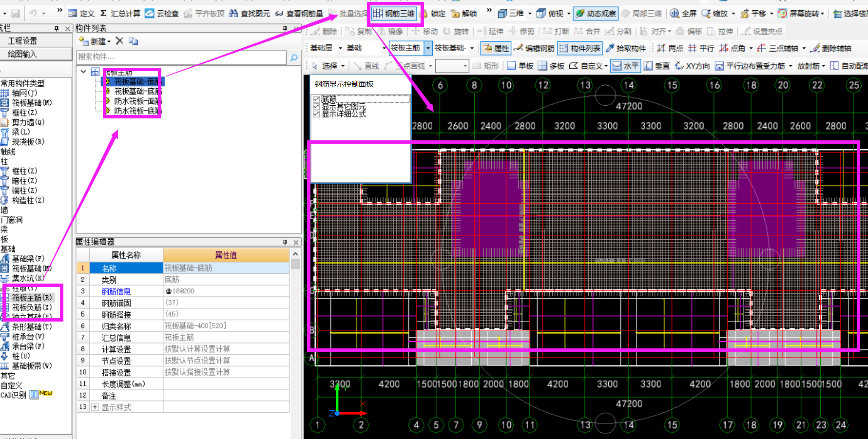Open 定义 definition tool
Image resolution: width=868 pixels, height=439 pixels.
click(81, 14)
